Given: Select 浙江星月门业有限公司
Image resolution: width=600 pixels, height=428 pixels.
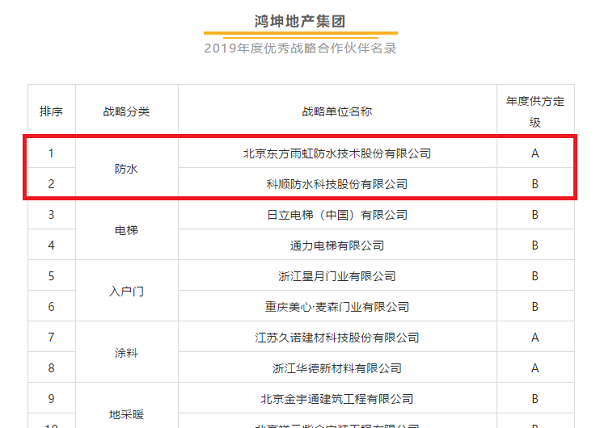Looking at the screenshot, I should tap(337, 276).
